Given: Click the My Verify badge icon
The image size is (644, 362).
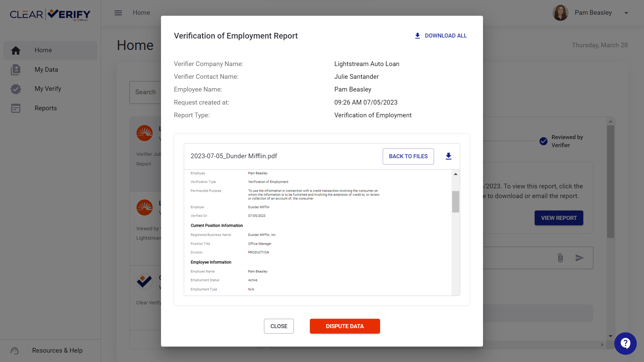Looking at the screenshot, I should click(x=16, y=89).
